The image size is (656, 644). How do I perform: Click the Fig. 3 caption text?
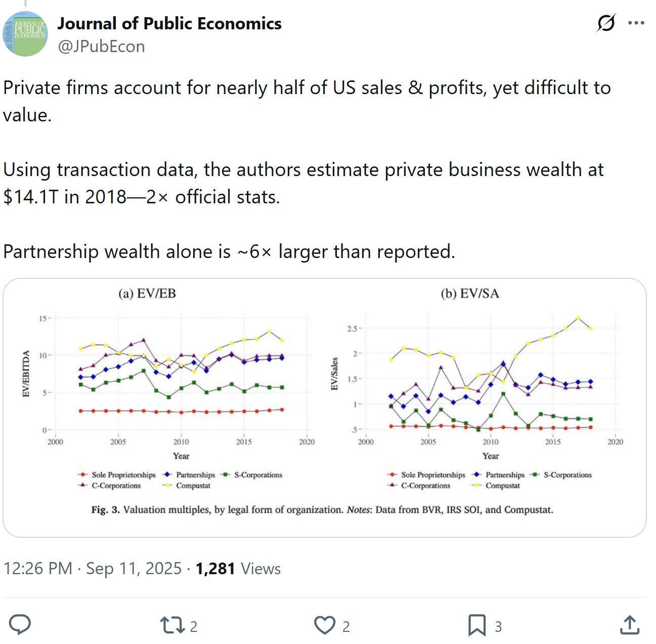(x=322, y=509)
